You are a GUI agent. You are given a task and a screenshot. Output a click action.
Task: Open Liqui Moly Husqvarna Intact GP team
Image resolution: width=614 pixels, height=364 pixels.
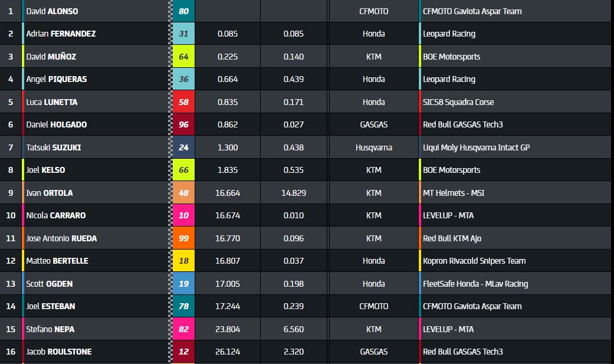point(476,147)
